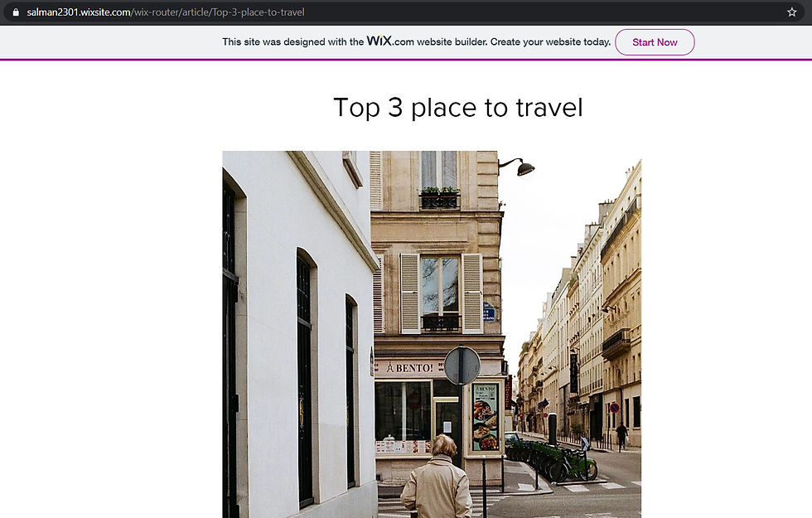Bookmark this page with the star icon

(791, 12)
